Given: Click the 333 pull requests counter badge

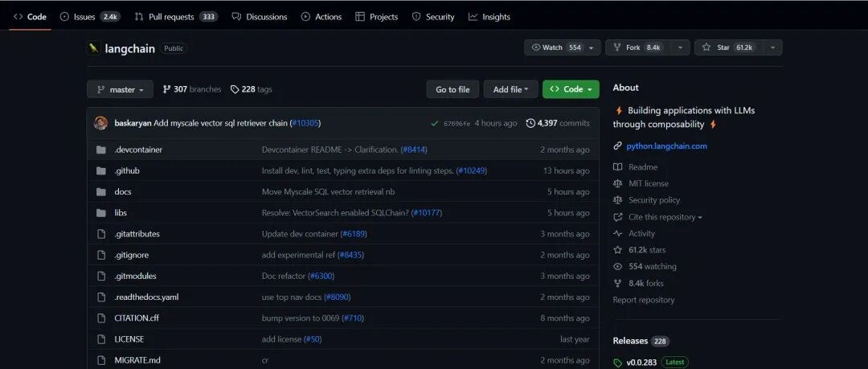Looking at the screenshot, I should 209,17.
